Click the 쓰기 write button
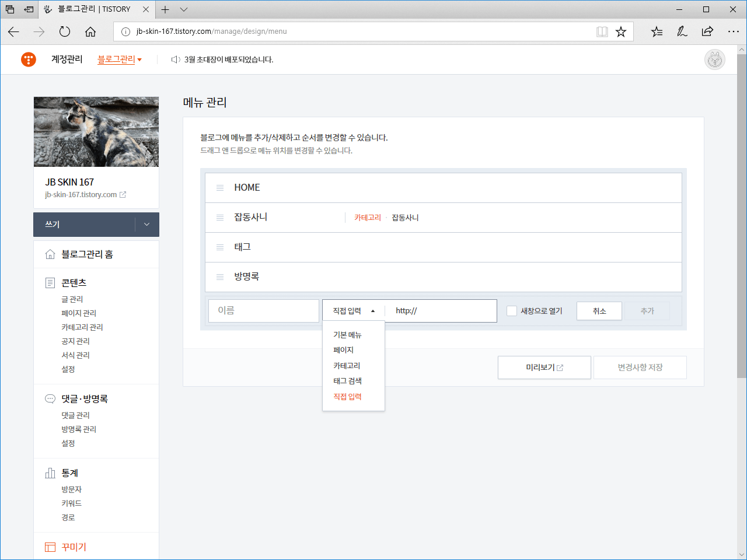The image size is (747, 560). coord(84,225)
